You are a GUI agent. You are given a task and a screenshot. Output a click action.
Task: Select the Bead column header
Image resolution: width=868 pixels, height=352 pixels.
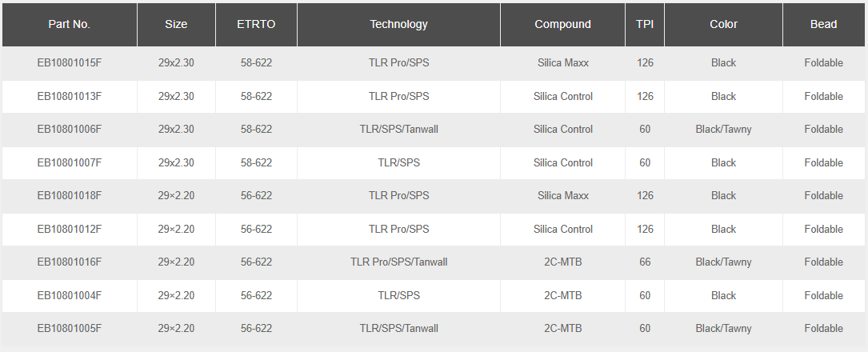tap(823, 24)
